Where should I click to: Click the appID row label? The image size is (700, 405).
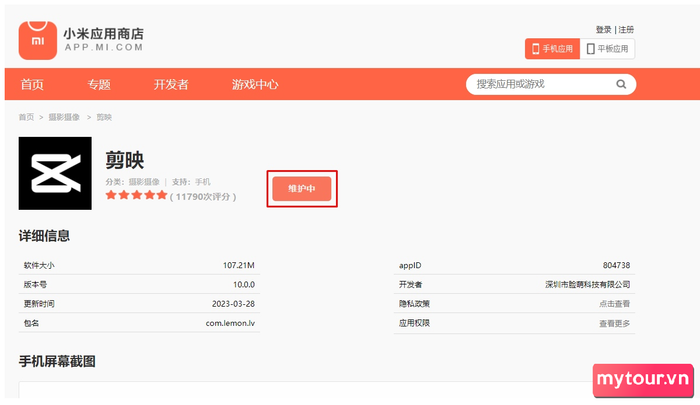point(410,265)
